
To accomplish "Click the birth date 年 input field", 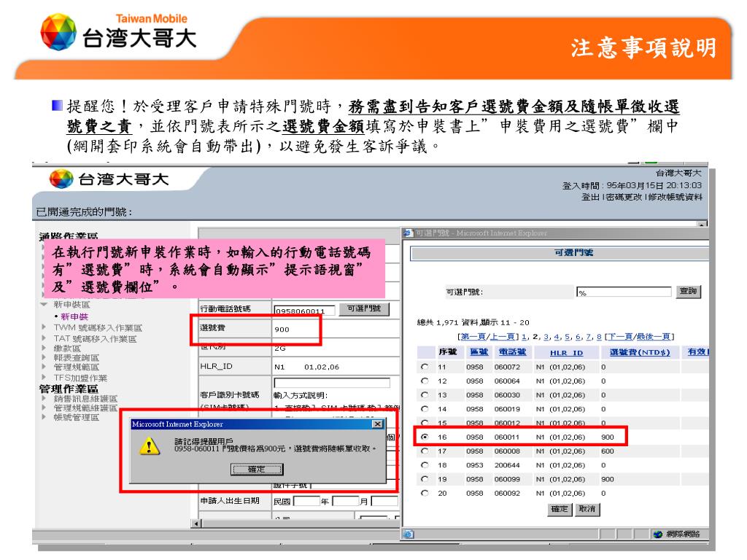I will click(x=307, y=501).
